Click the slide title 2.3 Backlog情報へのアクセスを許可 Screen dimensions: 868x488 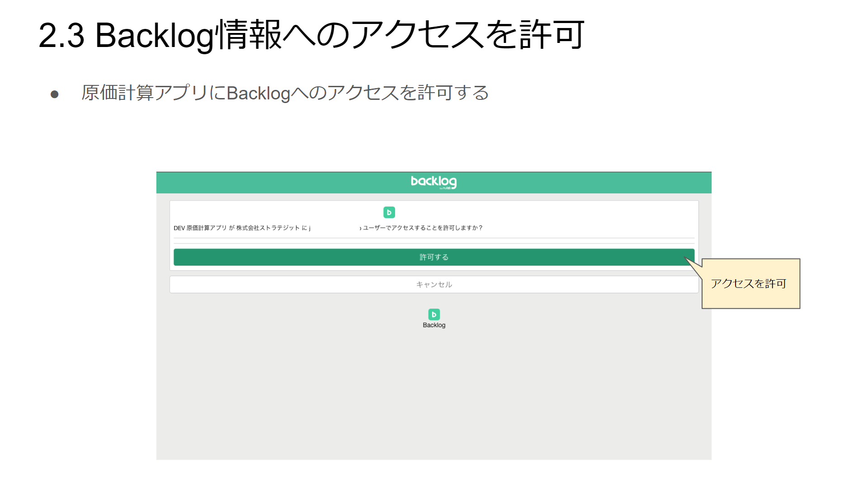(x=311, y=35)
